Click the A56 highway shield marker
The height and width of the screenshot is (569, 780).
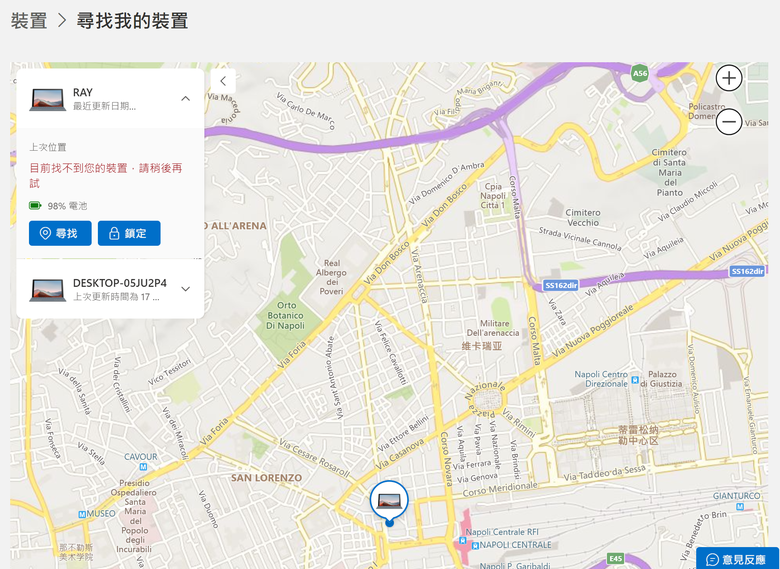coord(639,74)
